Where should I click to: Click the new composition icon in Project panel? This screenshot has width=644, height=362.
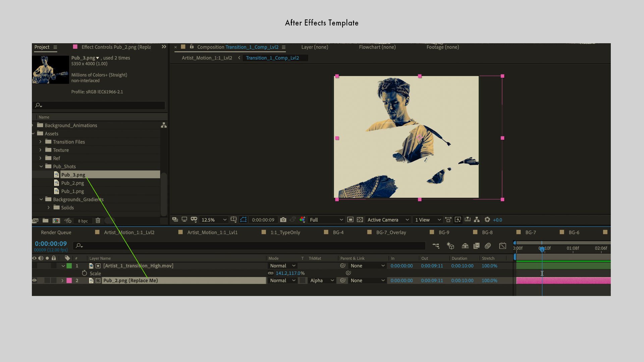click(56, 221)
